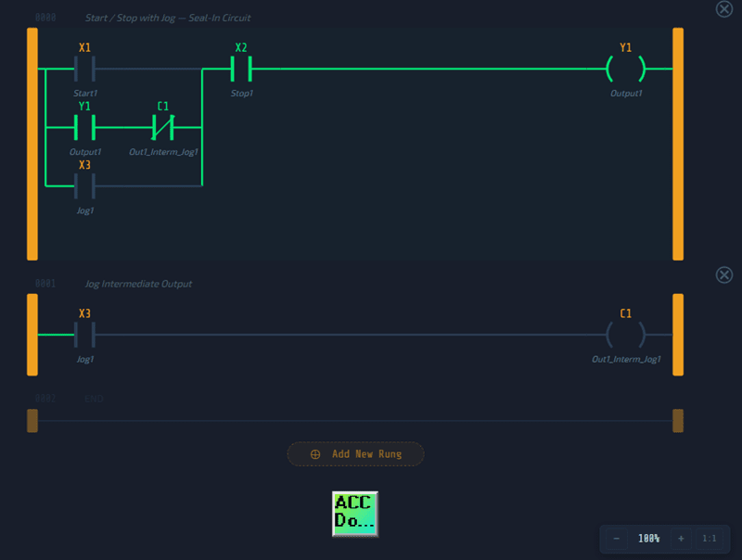
Task: Click the X3 Jog1 contact in rung 0000
Action: 84,185
